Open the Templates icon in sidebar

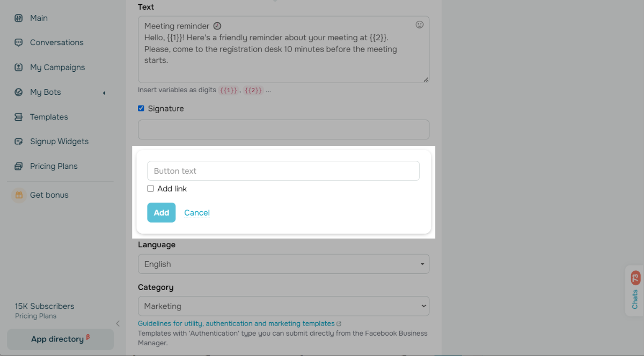(19, 117)
